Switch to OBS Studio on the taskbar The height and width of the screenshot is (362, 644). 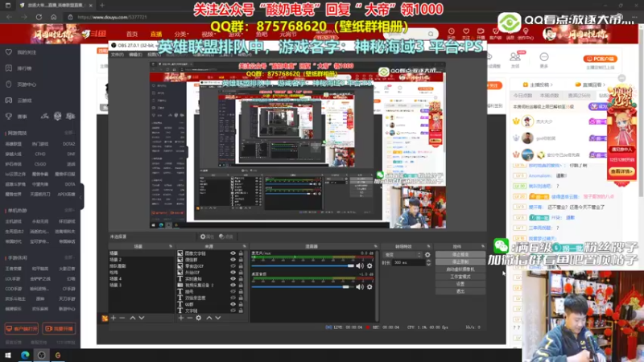(42, 356)
